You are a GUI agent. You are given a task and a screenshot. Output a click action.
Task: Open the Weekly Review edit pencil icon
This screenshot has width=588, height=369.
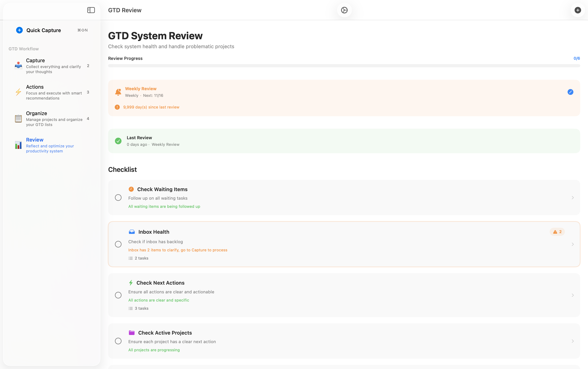pos(570,92)
